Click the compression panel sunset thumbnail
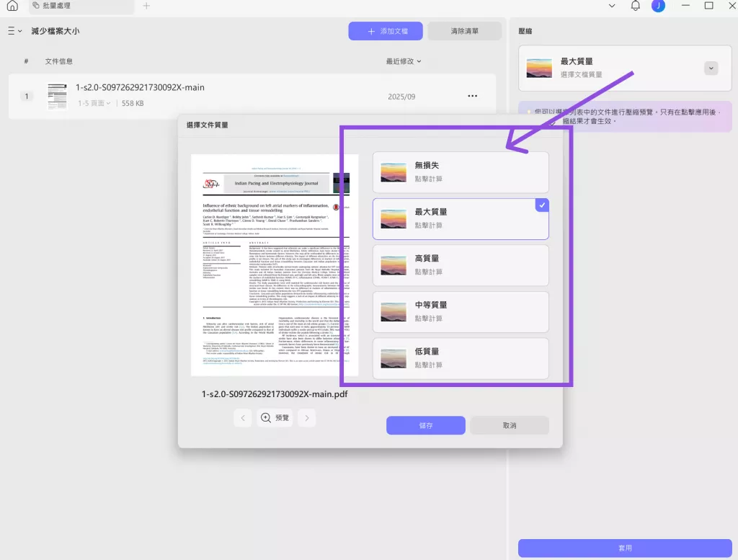 (x=539, y=68)
